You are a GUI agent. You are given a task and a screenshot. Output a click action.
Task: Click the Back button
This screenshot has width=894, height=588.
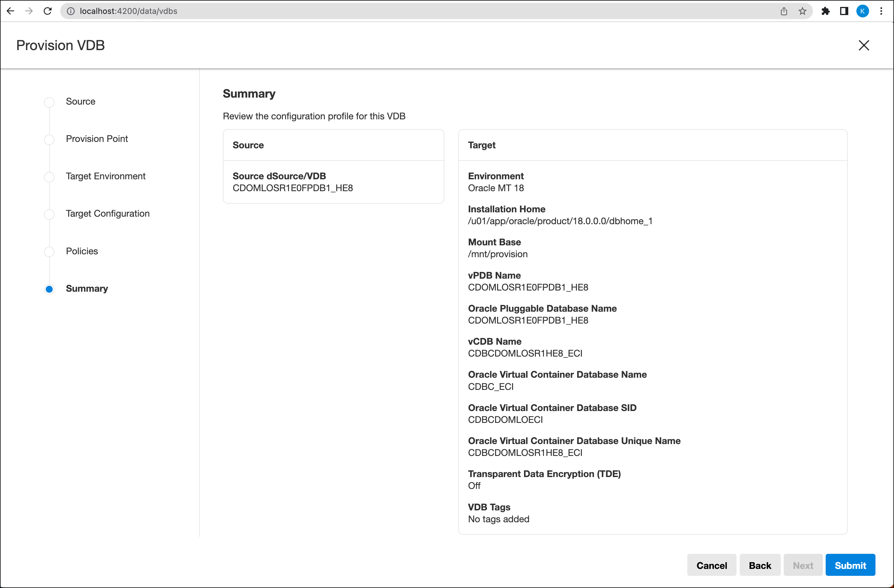click(x=760, y=565)
